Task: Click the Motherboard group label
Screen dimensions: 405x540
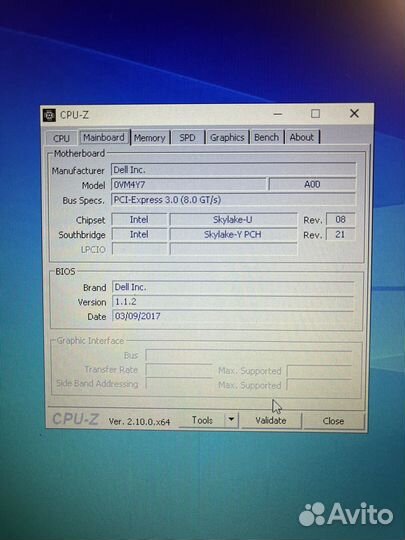Action: tap(79, 154)
